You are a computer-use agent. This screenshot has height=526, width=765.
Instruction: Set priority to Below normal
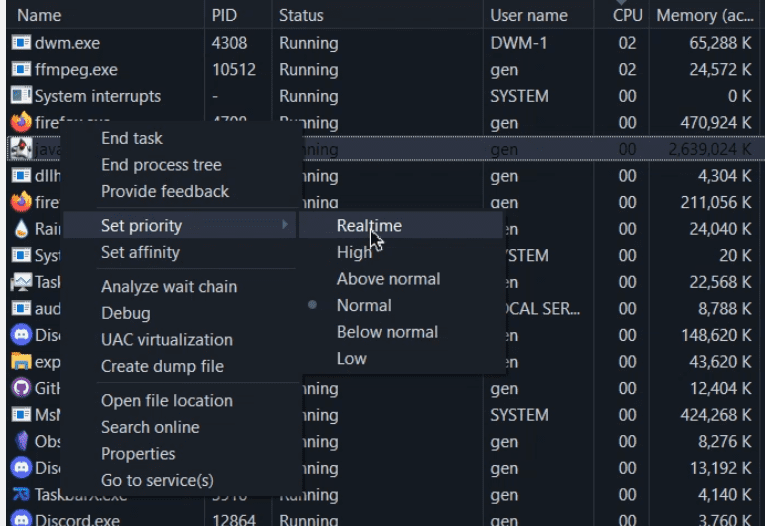pyautogui.click(x=388, y=332)
